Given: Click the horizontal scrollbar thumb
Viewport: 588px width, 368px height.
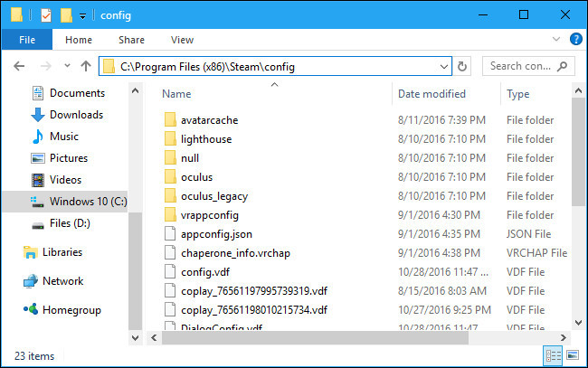Looking at the screenshot, I should [315, 337].
